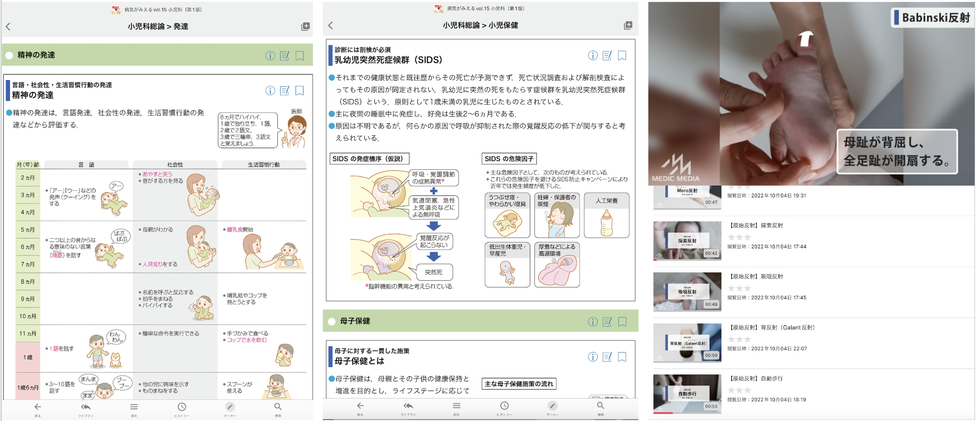The image size is (980, 421).
Task: Rate 探索反射 video with stars
Action: 739,237
